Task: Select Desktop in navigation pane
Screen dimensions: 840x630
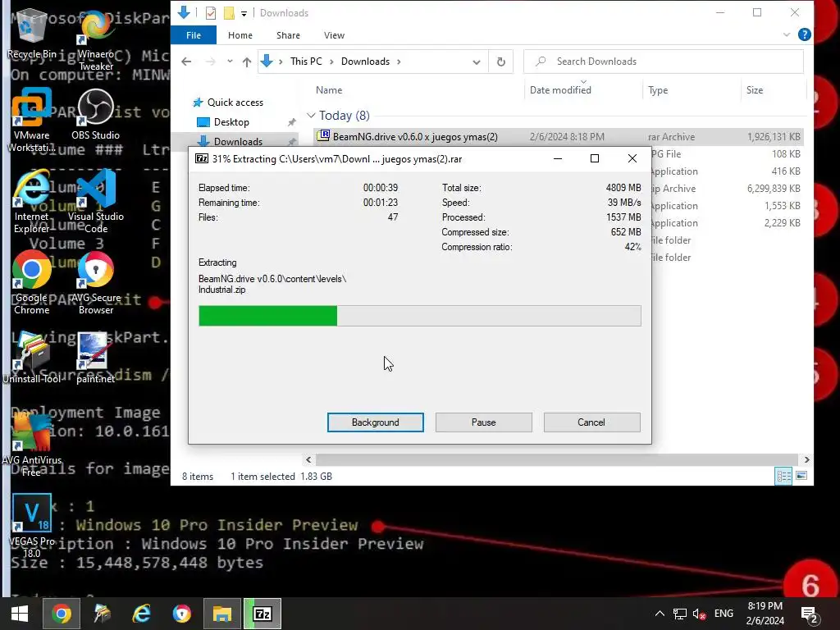Action: click(231, 122)
